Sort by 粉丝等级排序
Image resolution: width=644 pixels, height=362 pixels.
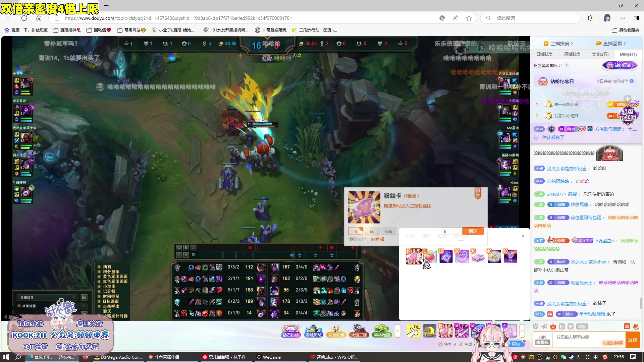click(x=548, y=66)
